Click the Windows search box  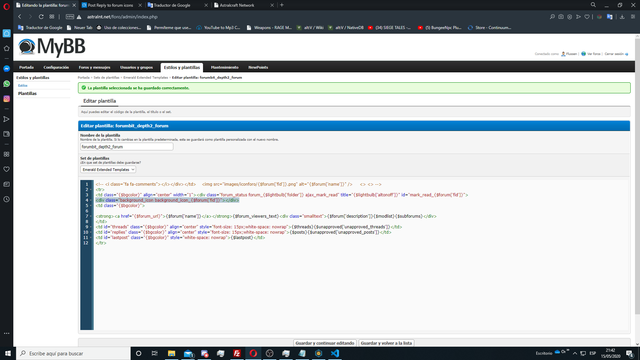point(73,353)
